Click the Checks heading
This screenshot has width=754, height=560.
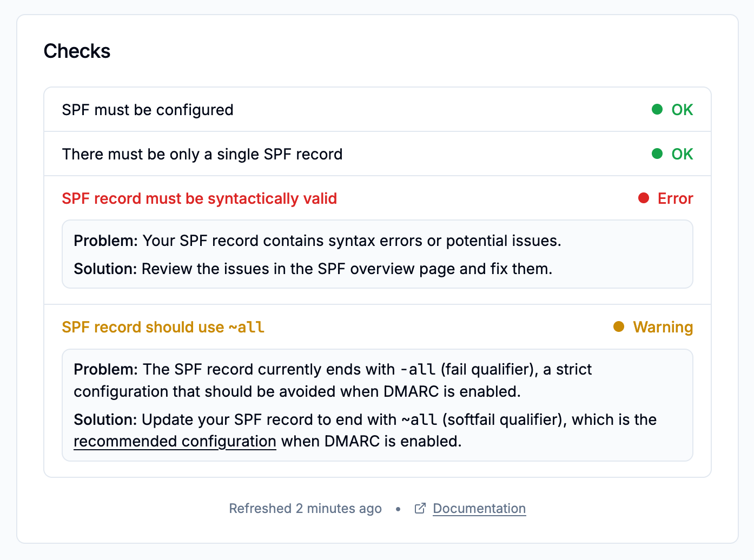click(77, 51)
